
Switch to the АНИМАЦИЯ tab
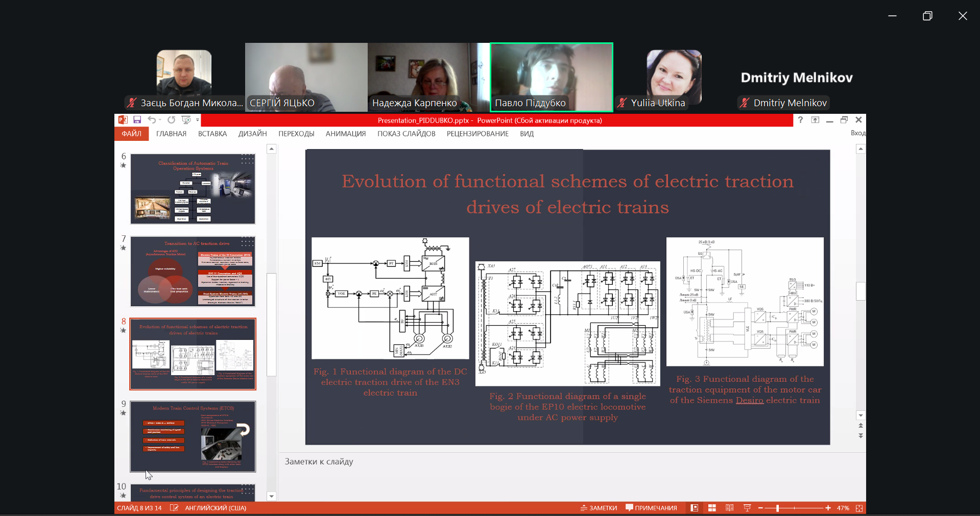[x=346, y=134]
